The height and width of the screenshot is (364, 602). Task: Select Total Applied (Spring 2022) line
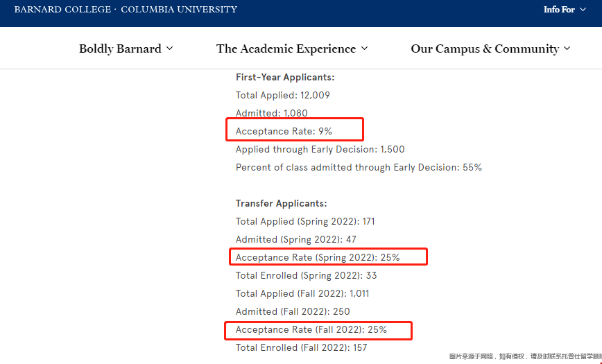point(305,221)
